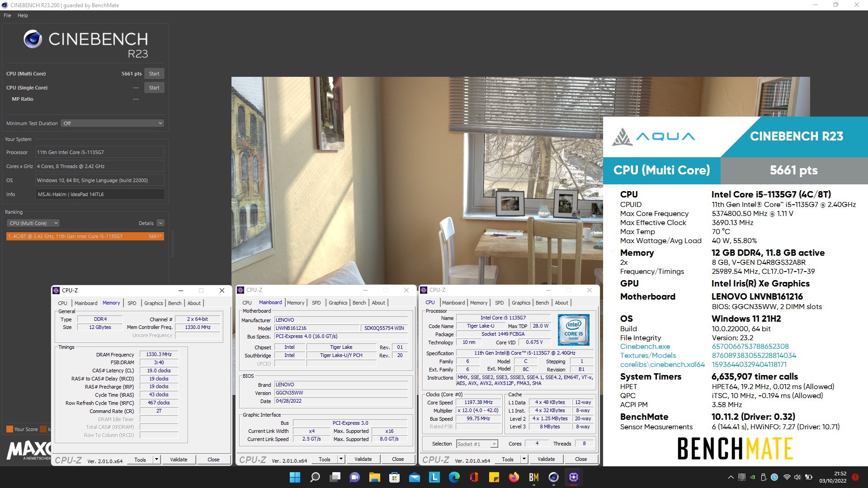This screenshot has height=488, width=868.
Task: Click Textures/Models integrity entry
Action: pyautogui.click(x=648, y=356)
